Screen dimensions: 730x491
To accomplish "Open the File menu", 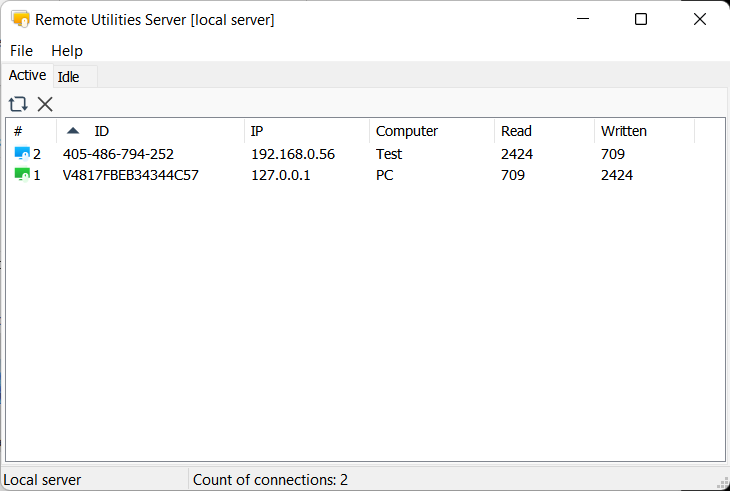I will (21, 50).
